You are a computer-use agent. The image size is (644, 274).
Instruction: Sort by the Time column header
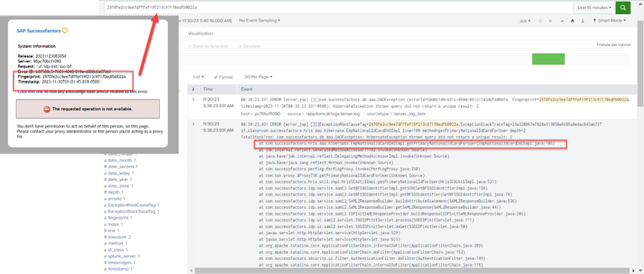[x=208, y=89]
